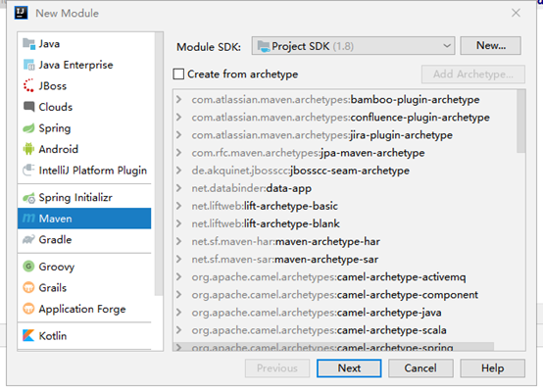This screenshot has height=392, width=543.
Task: Click Add Archetype... button
Action: point(473,74)
